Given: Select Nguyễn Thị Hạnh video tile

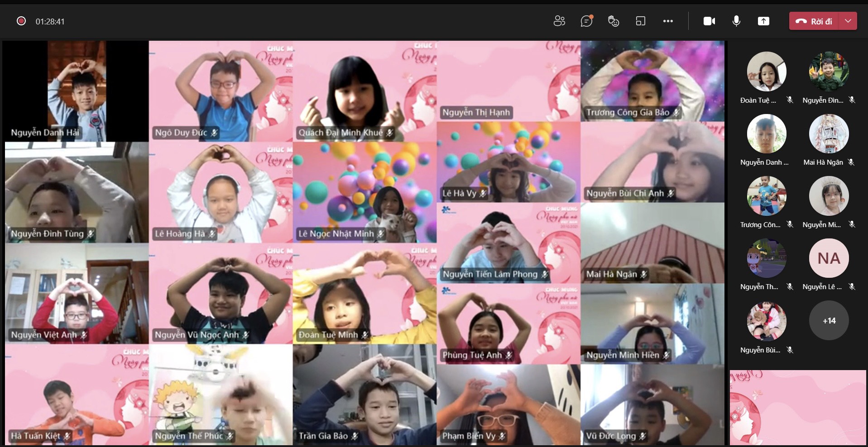Looking at the screenshot, I should (508, 81).
